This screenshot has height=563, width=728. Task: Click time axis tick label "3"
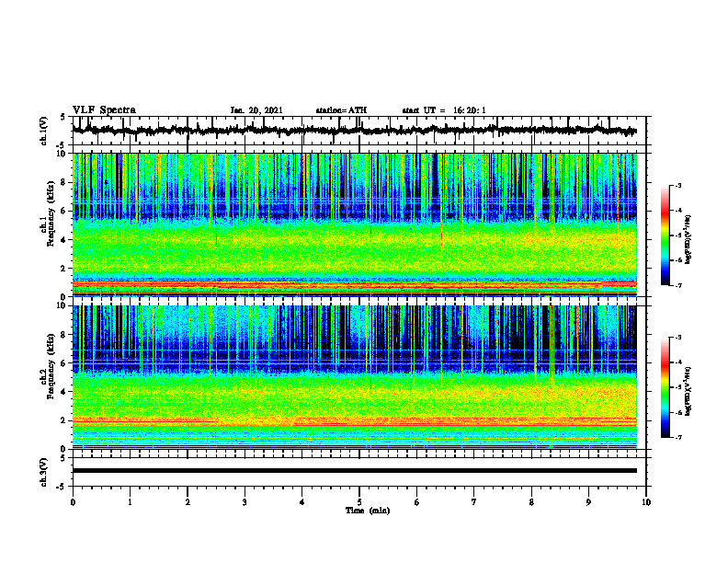click(245, 502)
